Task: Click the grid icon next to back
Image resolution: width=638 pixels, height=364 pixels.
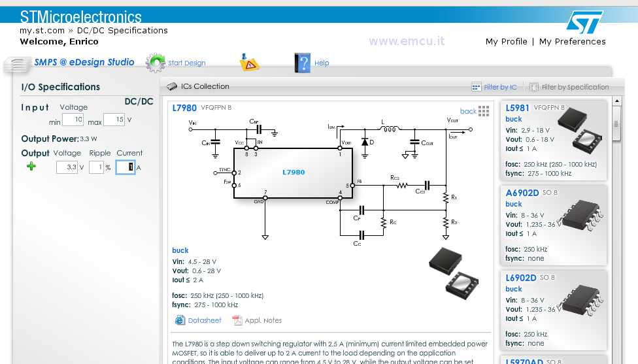Action: 484,111
